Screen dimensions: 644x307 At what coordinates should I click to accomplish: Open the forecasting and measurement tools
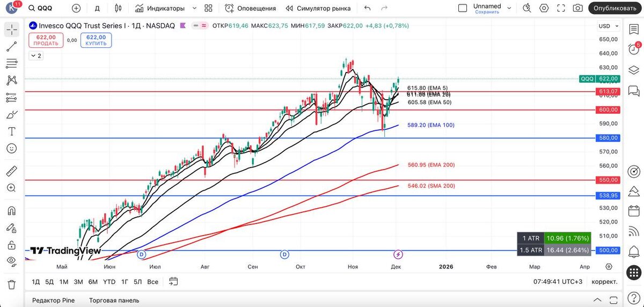click(x=11, y=98)
